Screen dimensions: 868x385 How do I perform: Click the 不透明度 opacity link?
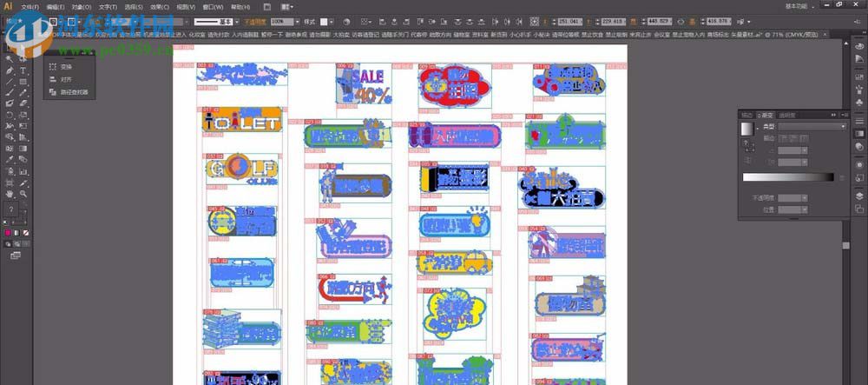click(x=253, y=20)
